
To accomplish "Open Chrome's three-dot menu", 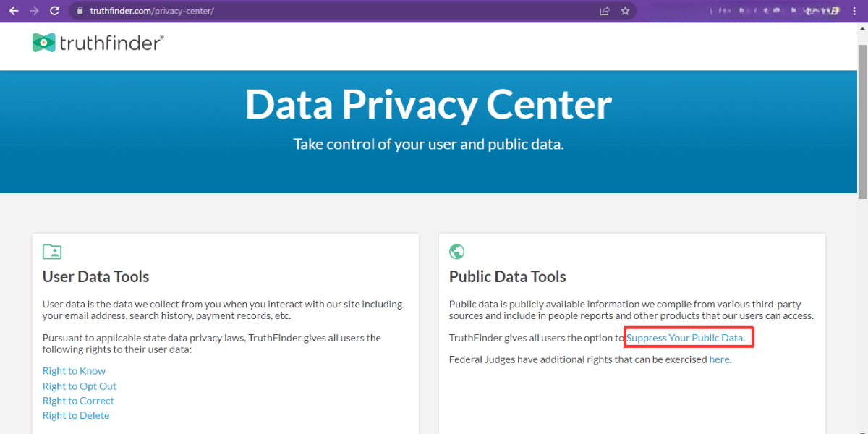I will click(x=856, y=11).
